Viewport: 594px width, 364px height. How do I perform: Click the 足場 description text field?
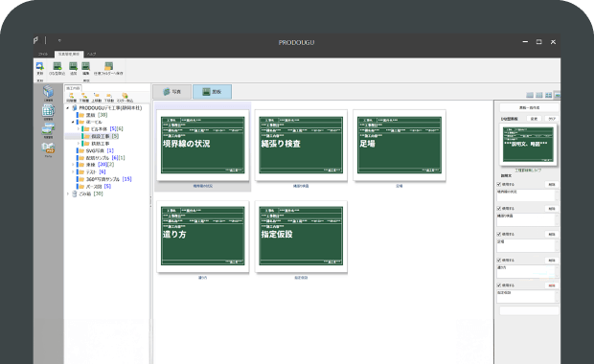point(527,245)
